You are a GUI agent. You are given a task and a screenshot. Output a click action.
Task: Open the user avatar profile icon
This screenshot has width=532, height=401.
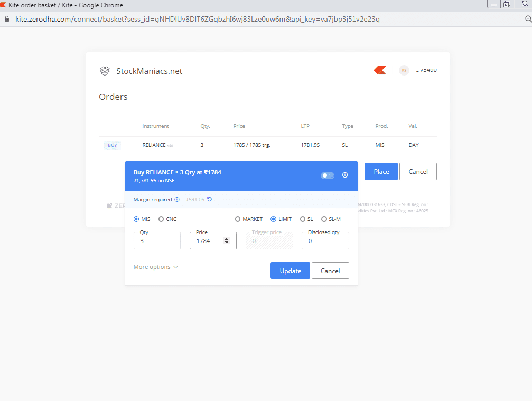pos(404,70)
